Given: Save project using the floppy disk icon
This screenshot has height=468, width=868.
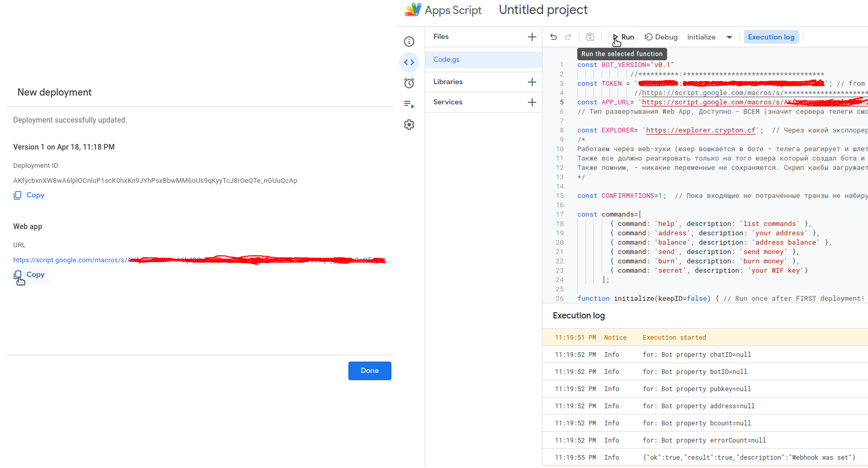Looking at the screenshot, I should (590, 37).
